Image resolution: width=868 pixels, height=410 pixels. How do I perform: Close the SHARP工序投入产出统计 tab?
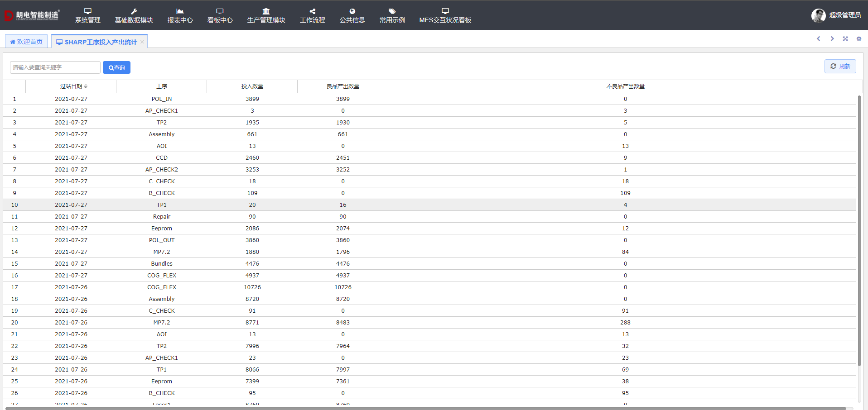(x=142, y=42)
